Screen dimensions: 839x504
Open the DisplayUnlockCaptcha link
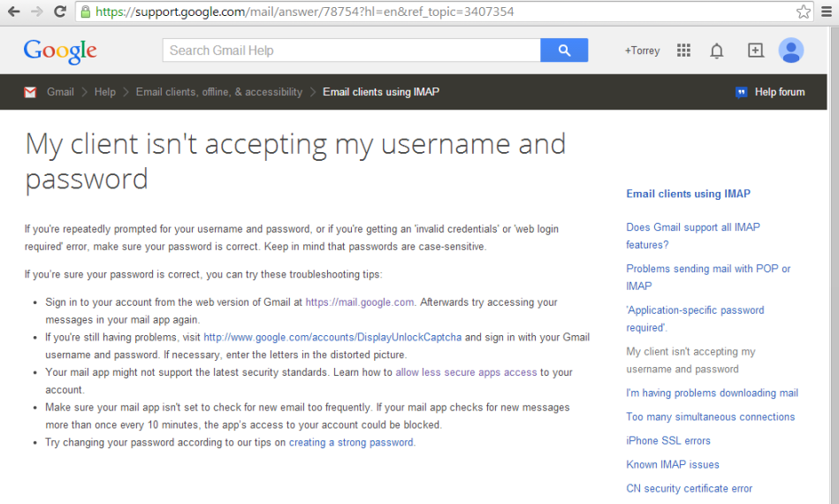click(x=332, y=338)
